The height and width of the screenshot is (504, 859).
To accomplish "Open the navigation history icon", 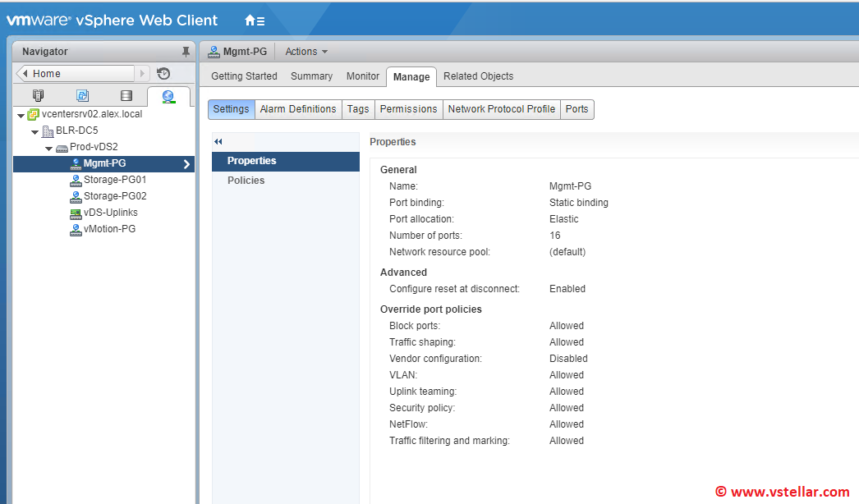I will (x=163, y=74).
